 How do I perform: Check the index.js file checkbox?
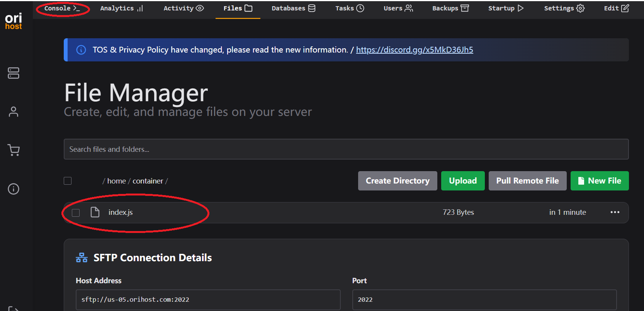(x=76, y=212)
